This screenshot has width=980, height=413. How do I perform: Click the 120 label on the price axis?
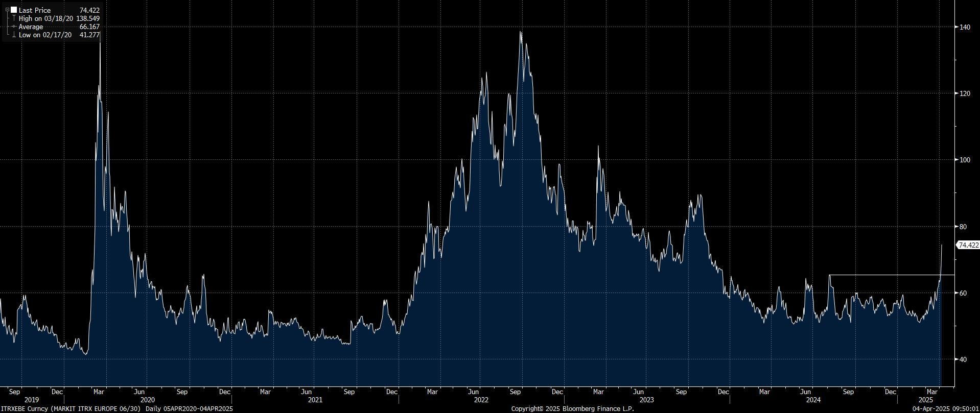coord(964,93)
